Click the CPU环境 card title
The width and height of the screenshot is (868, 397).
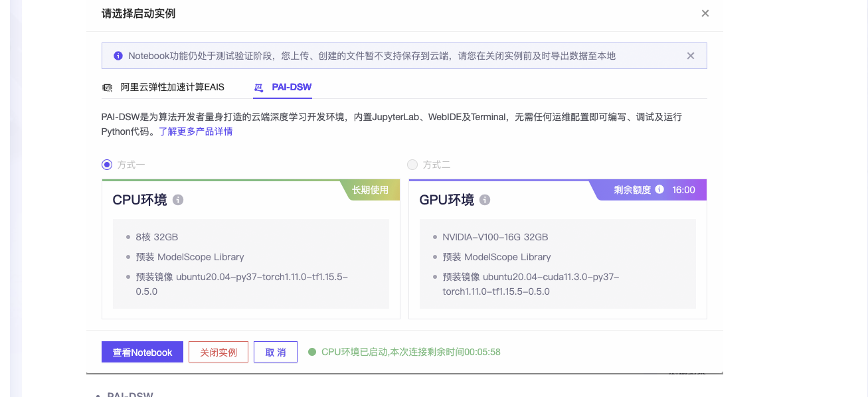[139, 200]
